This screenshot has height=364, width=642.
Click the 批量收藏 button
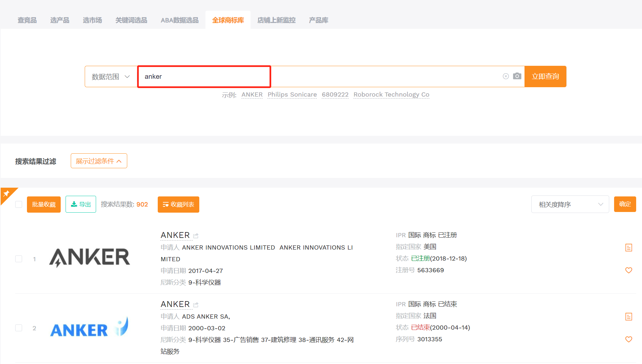(44, 205)
